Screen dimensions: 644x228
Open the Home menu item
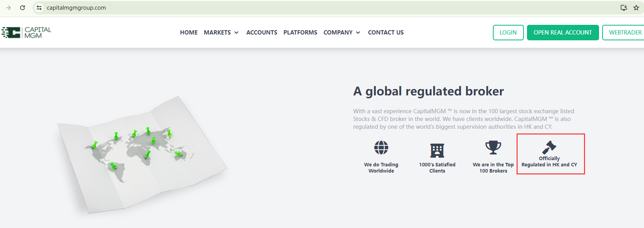pyautogui.click(x=189, y=33)
